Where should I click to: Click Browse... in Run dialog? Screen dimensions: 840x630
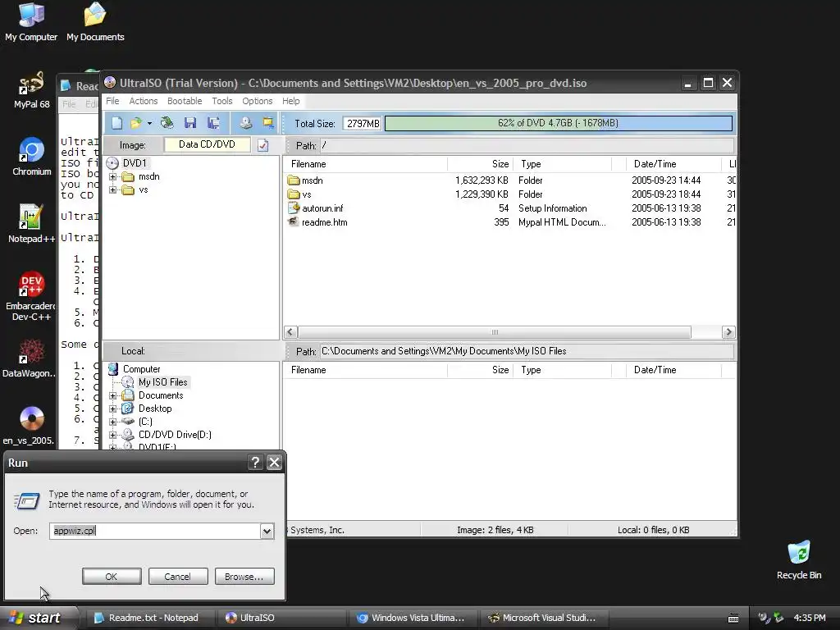click(244, 577)
